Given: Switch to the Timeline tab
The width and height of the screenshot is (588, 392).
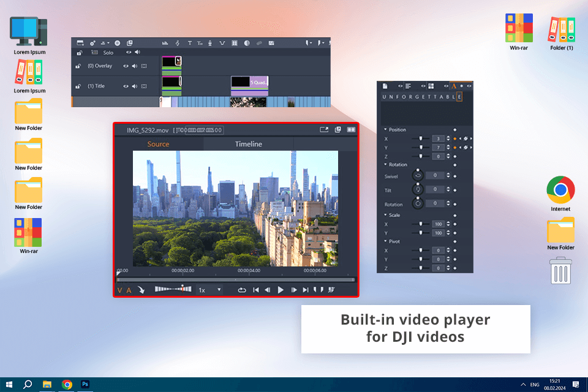Looking at the screenshot, I should click(x=248, y=144).
